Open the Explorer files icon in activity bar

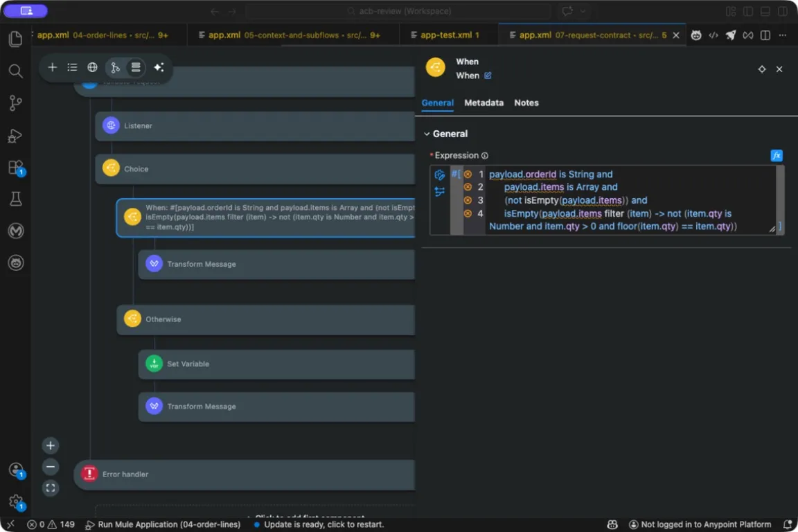click(16, 39)
